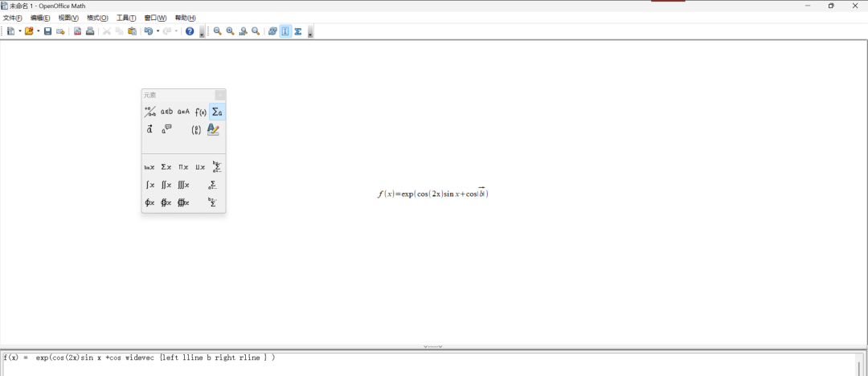Restore the OpenOffice Math window size
868x376 pixels.
(831, 6)
